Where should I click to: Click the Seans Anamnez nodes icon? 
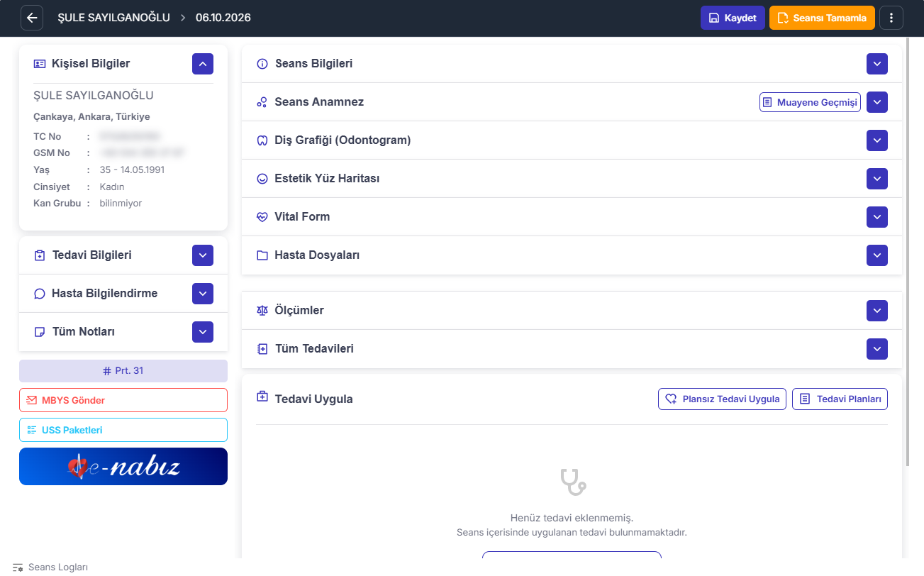(x=262, y=102)
